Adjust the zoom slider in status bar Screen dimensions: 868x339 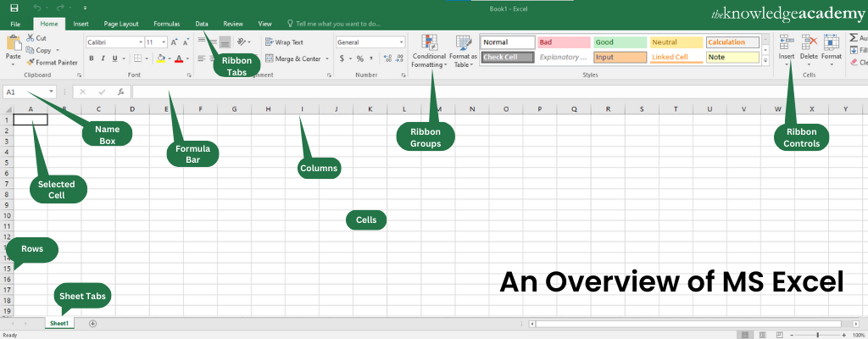tap(816, 335)
